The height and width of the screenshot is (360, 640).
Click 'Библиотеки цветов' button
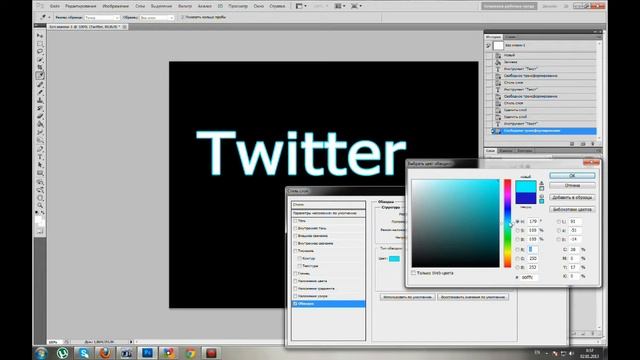572,209
